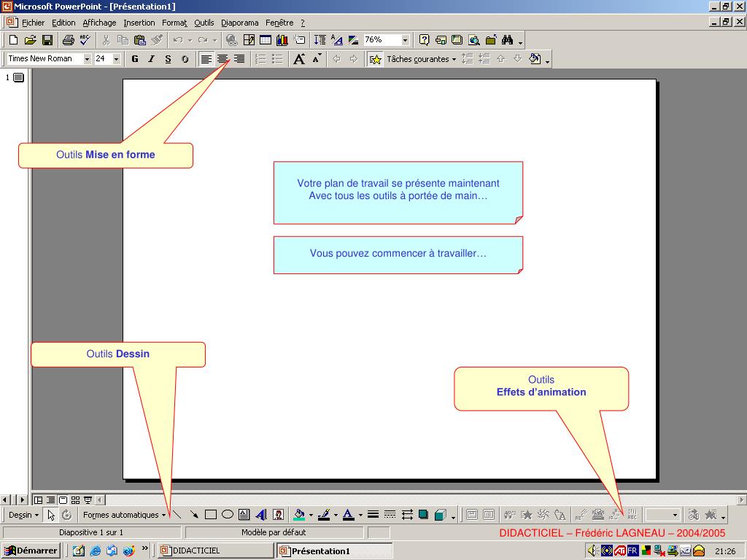This screenshot has width=747, height=560.
Task: Save the presentation with the floppy disk icon
Action: [47, 40]
